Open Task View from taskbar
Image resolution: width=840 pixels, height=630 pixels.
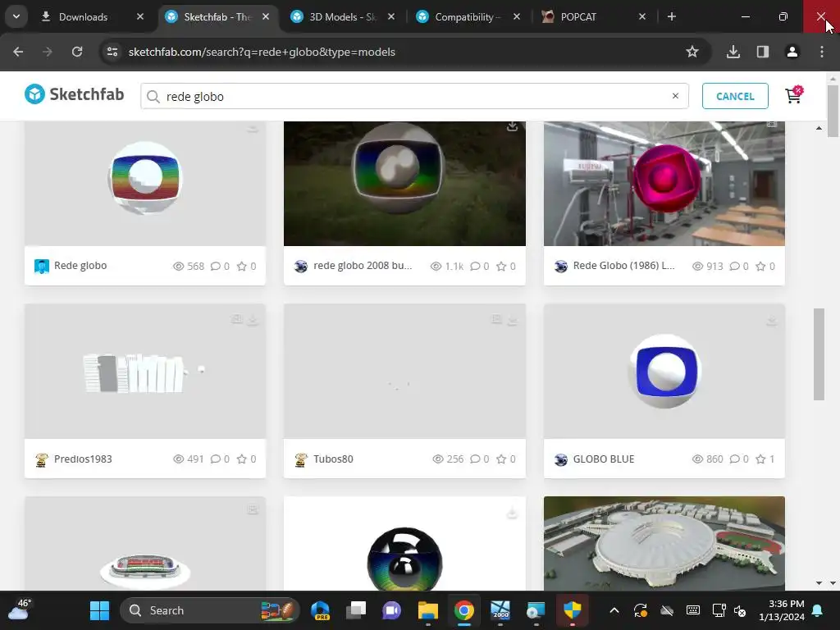356,610
